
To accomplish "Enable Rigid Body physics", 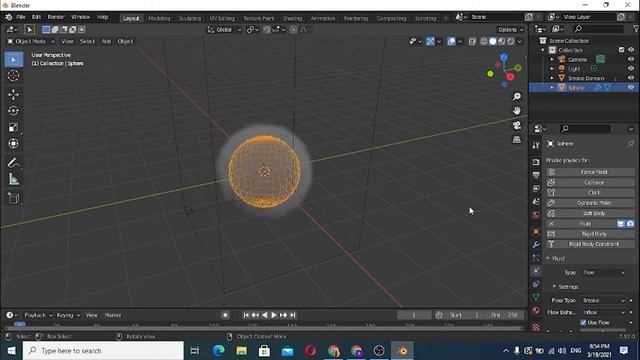I will pos(590,234).
